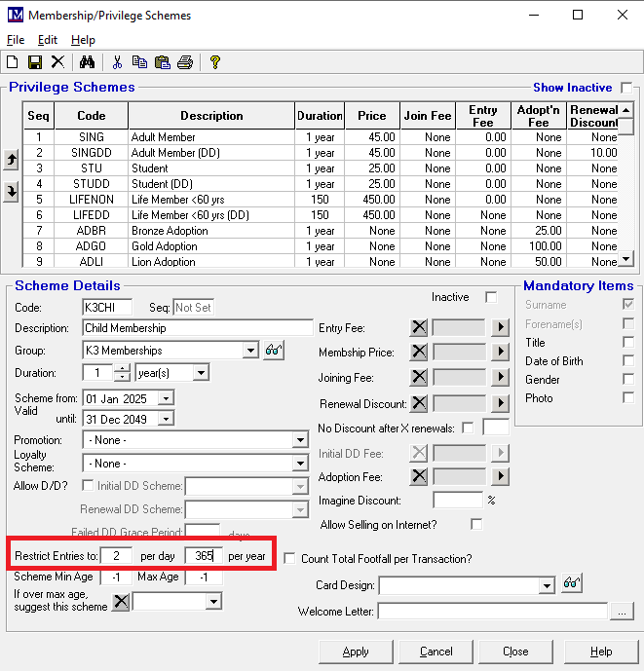Check Count Total Footfall per Transaction
644x671 pixels.
pos(290,559)
